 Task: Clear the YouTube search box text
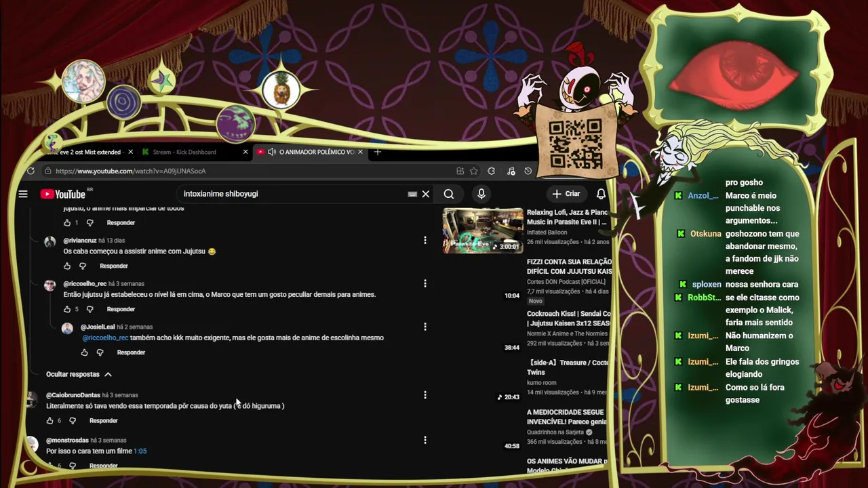pos(426,194)
